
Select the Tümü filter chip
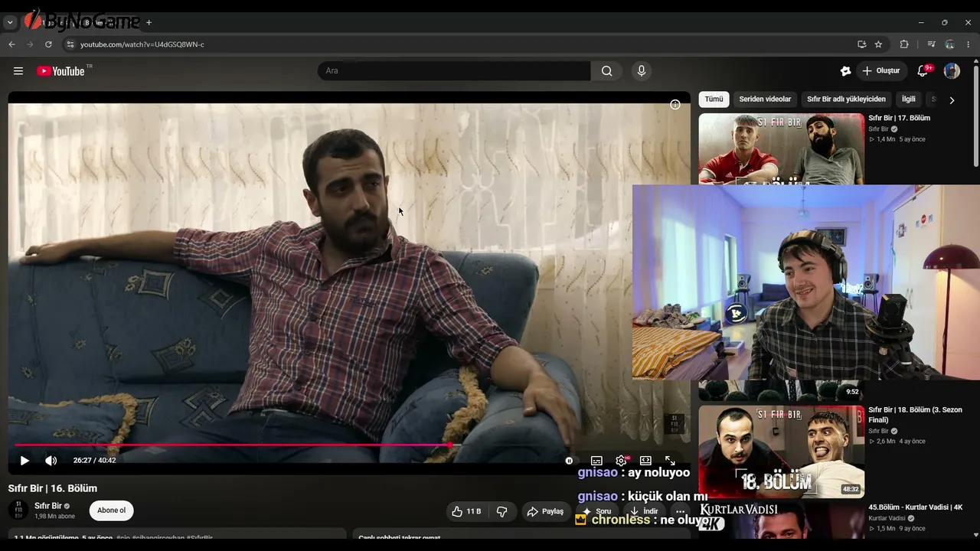pyautogui.click(x=714, y=99)
